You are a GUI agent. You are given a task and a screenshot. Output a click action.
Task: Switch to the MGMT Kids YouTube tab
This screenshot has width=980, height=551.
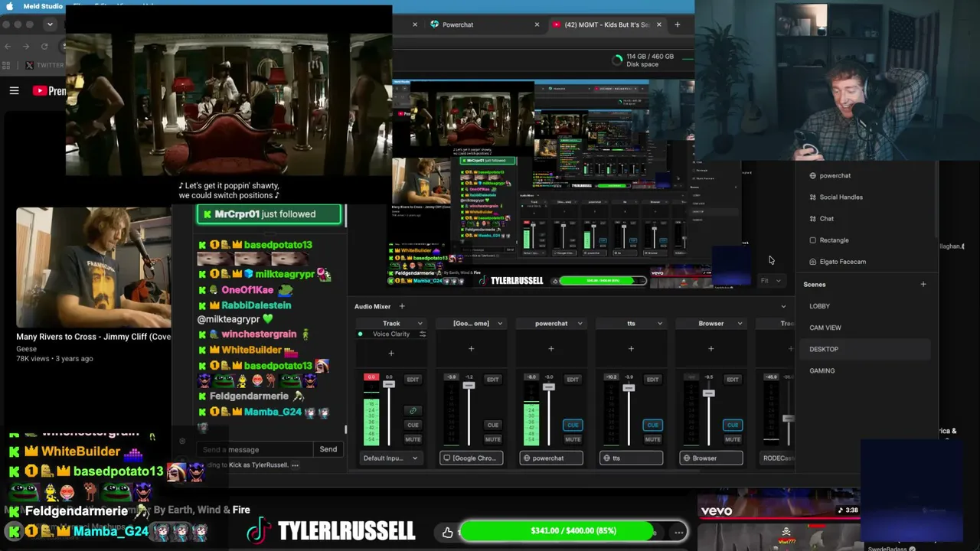pos(606,24)
